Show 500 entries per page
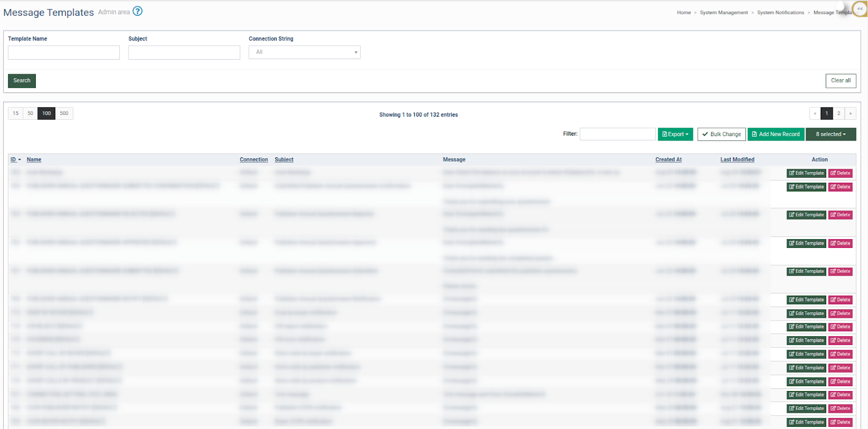 click(64, 113)
